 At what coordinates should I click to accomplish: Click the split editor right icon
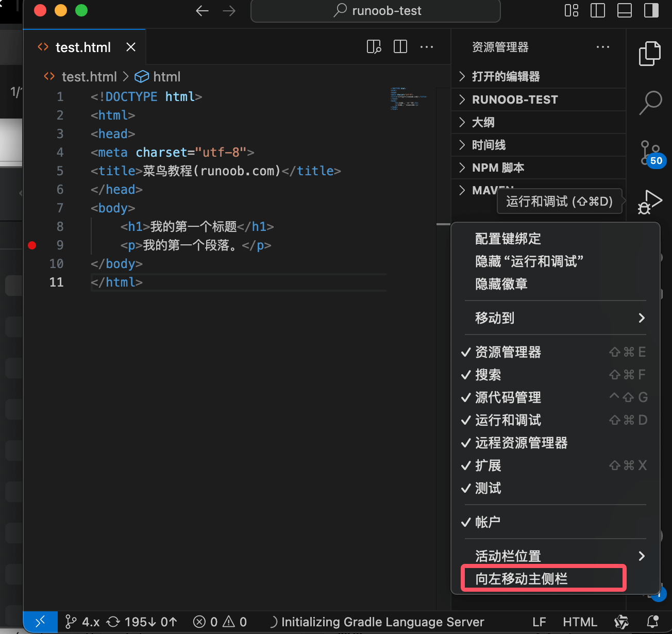pyautogui.click(x=400, y=47)
